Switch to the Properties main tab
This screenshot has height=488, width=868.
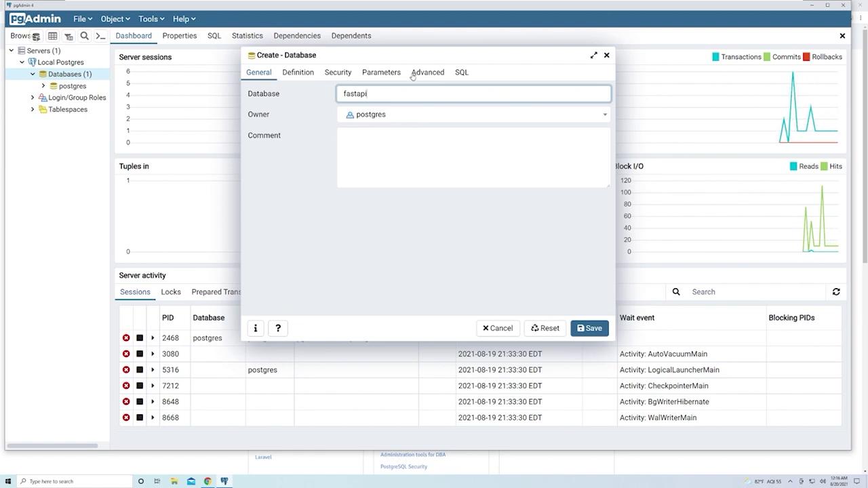pyautogui.click(x=180, y=36)
